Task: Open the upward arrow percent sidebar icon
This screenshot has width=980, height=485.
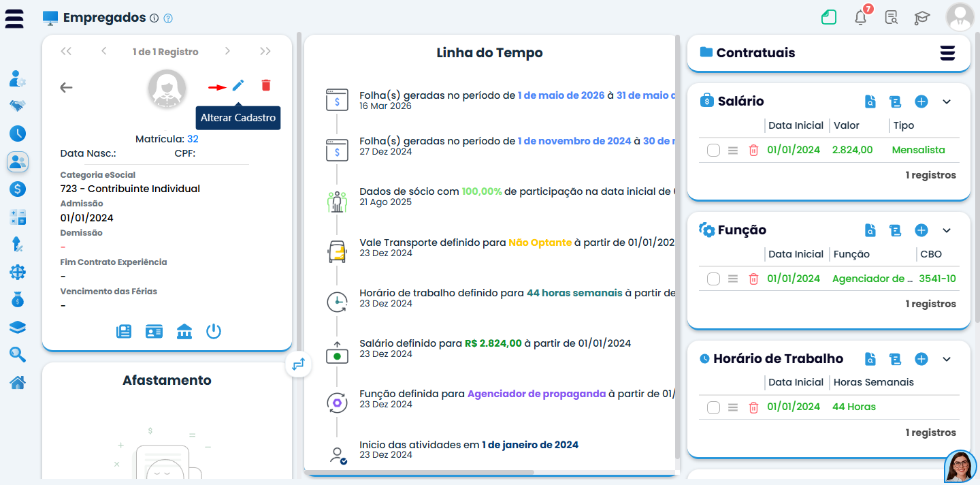Action: click(18, 244)
